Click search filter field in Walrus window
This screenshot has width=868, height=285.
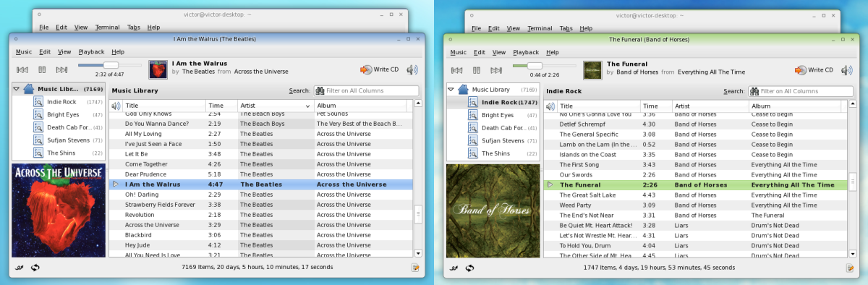click(x=366, y=91)
